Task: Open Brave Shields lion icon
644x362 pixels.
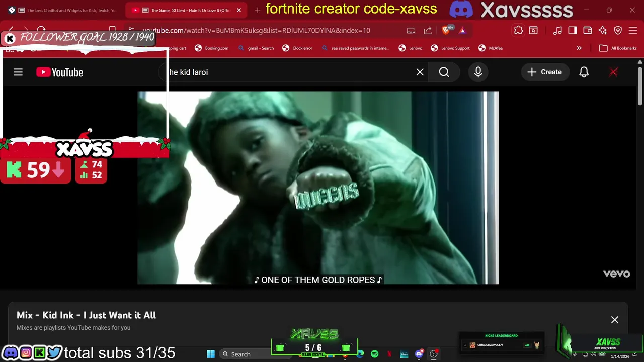Action: tap(446, 31)
